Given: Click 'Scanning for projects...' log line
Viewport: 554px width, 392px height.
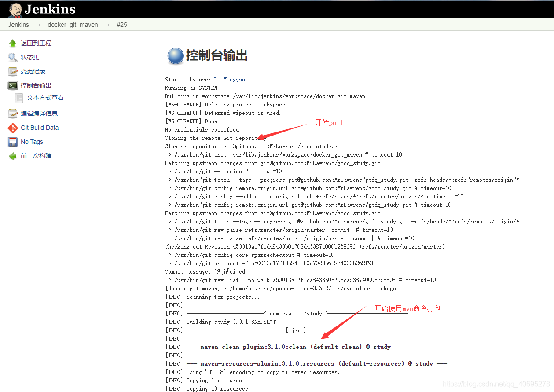Looking at the screenshot, I should pyautogui.click(x=212, y=297).
